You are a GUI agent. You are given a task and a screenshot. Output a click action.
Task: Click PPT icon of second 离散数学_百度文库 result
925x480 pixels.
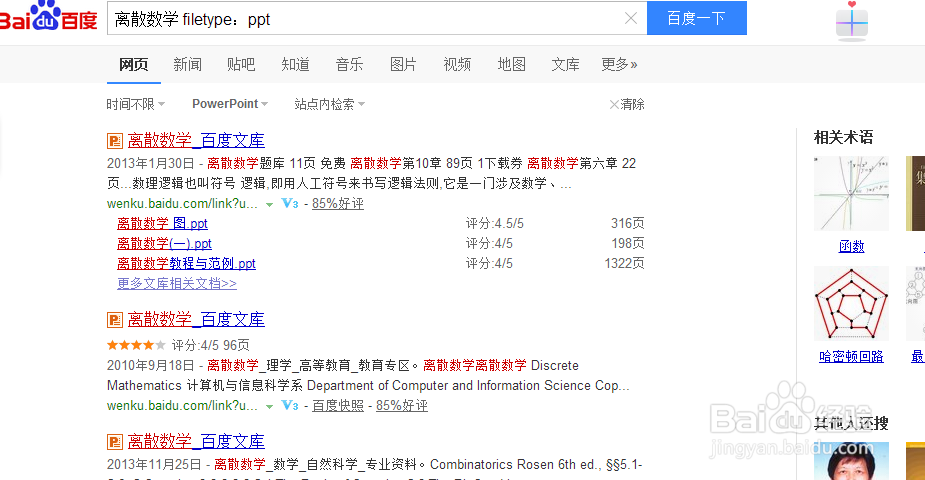(x=114, y=320)
